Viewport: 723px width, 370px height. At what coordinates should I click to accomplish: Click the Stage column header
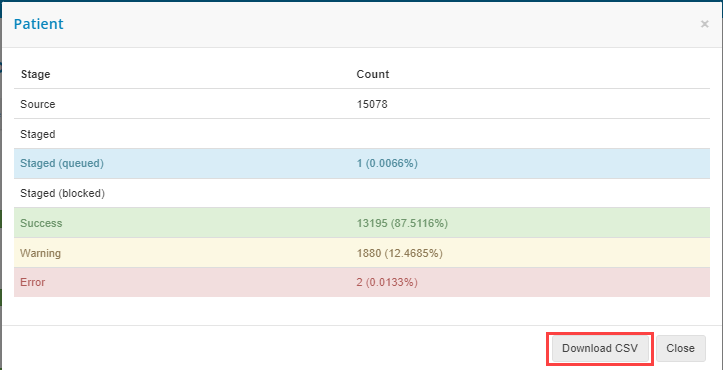coord(36,74)
